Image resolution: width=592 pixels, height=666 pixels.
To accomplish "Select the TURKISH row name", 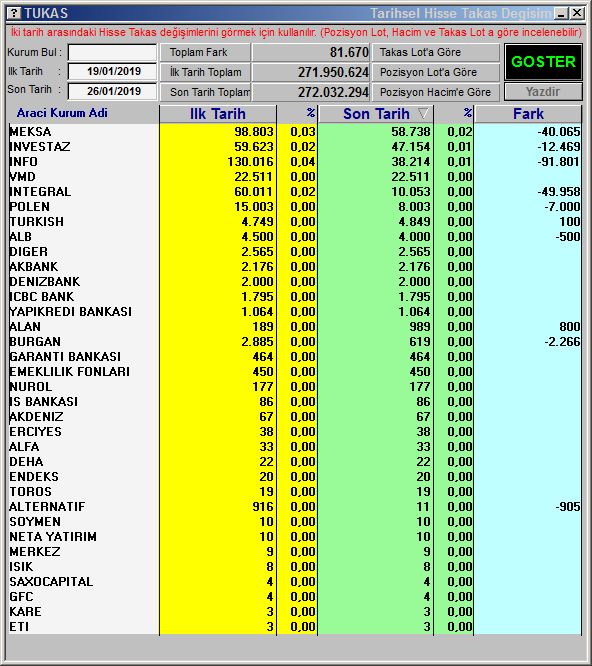I will [x=37, y=222].
